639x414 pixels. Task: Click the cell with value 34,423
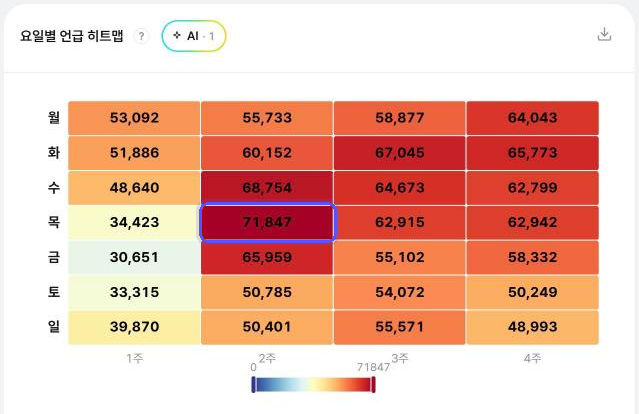[x=134, y=222]
